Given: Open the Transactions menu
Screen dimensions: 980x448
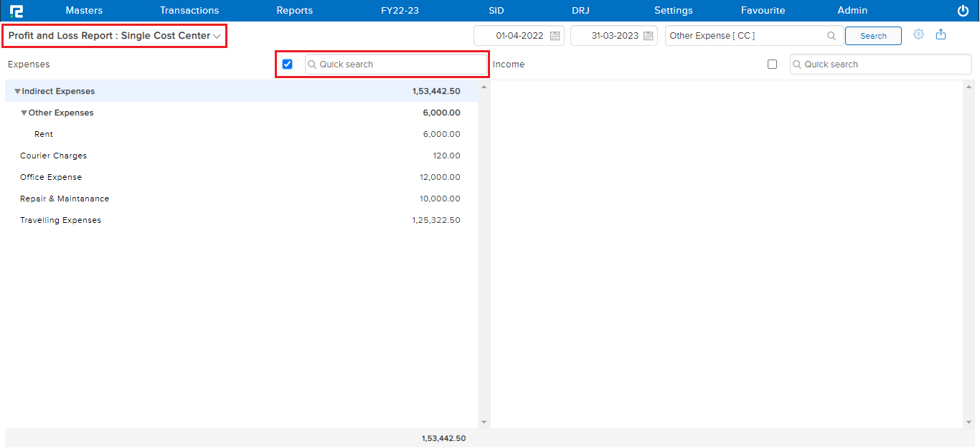Looking at the screenshot, I should pos(189,11).
